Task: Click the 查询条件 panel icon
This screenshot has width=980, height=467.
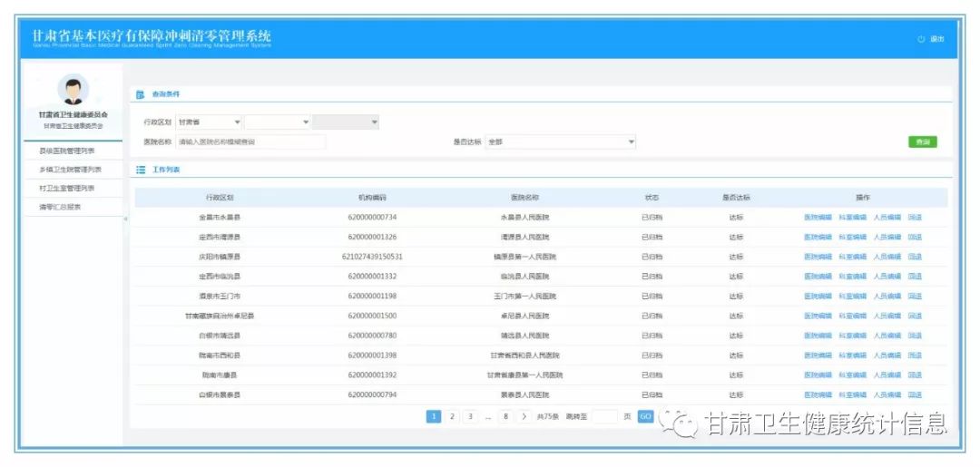Action: [x=141, y=94]
